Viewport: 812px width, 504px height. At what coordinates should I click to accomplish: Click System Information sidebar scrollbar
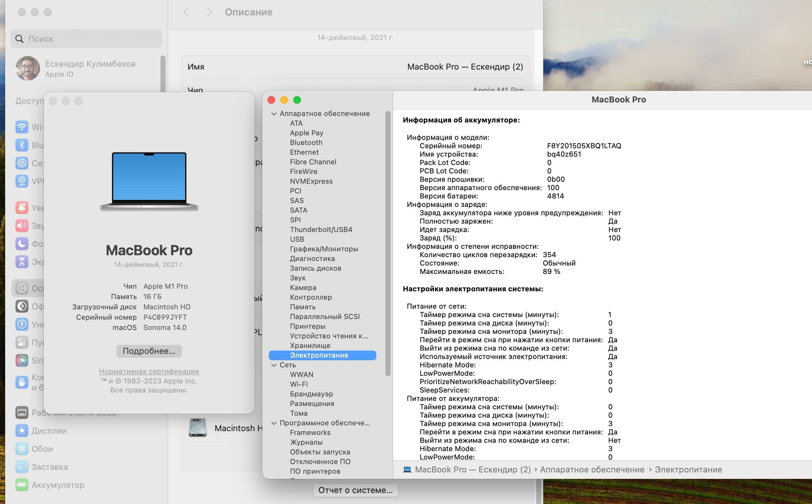click(x=388, y=244)
